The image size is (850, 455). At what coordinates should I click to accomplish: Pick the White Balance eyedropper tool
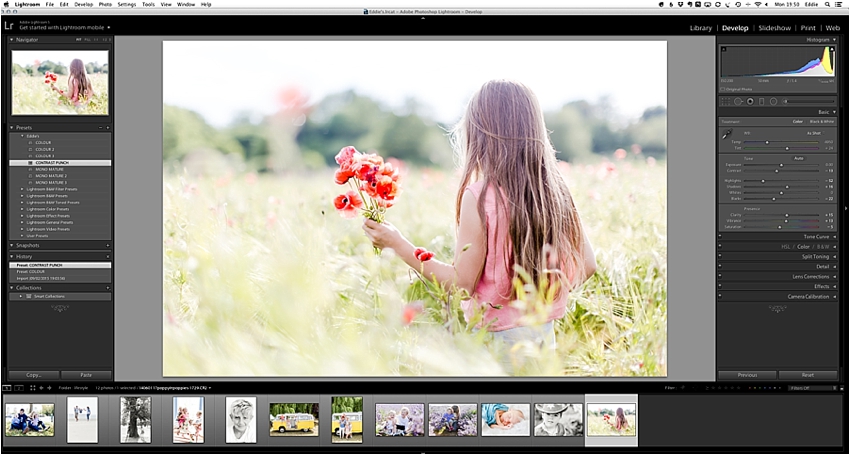(x=727, y=135)
